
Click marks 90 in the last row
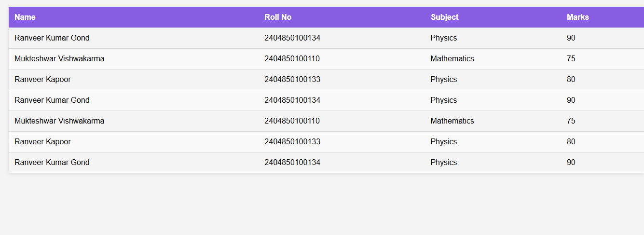tap(571, 163)
